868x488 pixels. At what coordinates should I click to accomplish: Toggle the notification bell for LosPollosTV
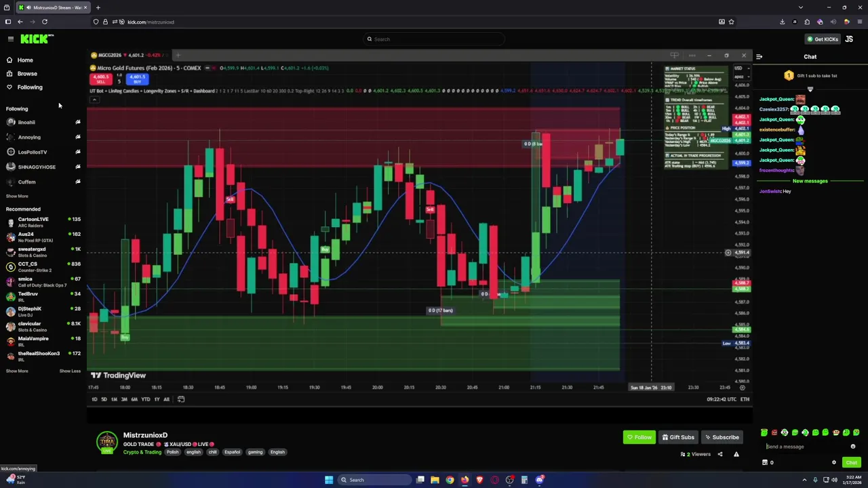pos(78,152)
